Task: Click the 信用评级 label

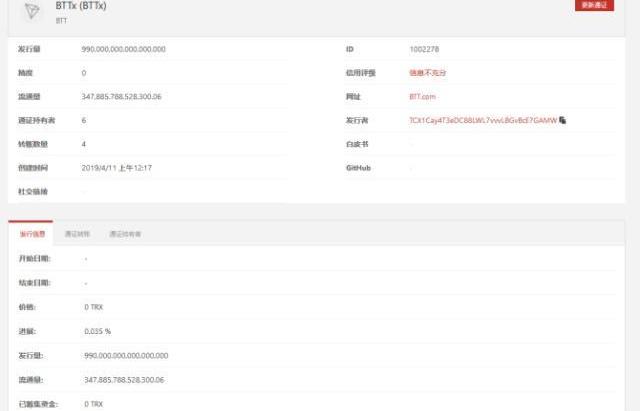Action: click(361, 73)
